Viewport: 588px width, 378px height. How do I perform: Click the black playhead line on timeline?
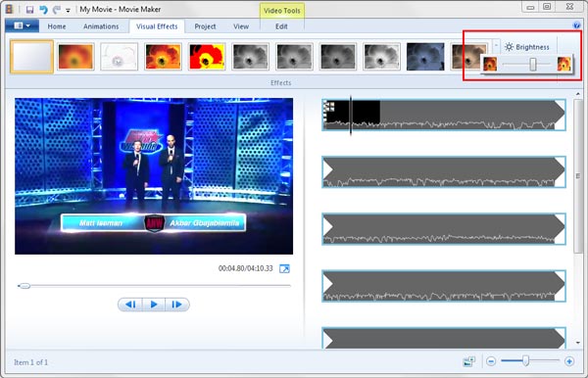(x=351, y=115)
